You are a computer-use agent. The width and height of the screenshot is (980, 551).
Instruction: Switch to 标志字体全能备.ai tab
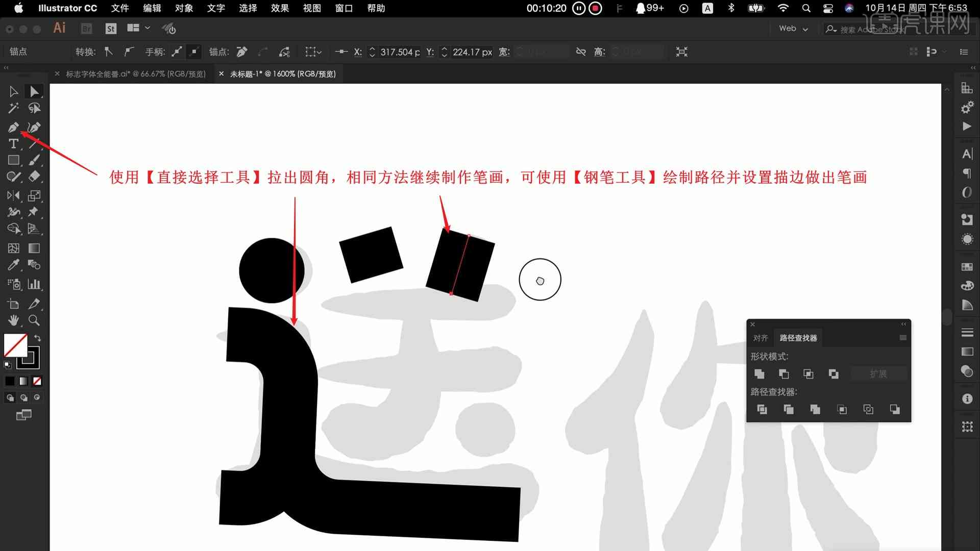[x=133, y=73]
